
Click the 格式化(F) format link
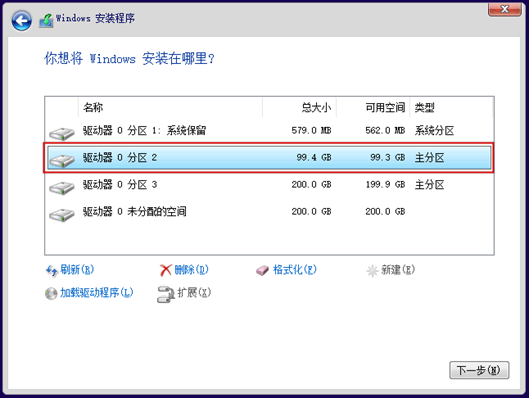pyautogui.click(x=295, y=269)
